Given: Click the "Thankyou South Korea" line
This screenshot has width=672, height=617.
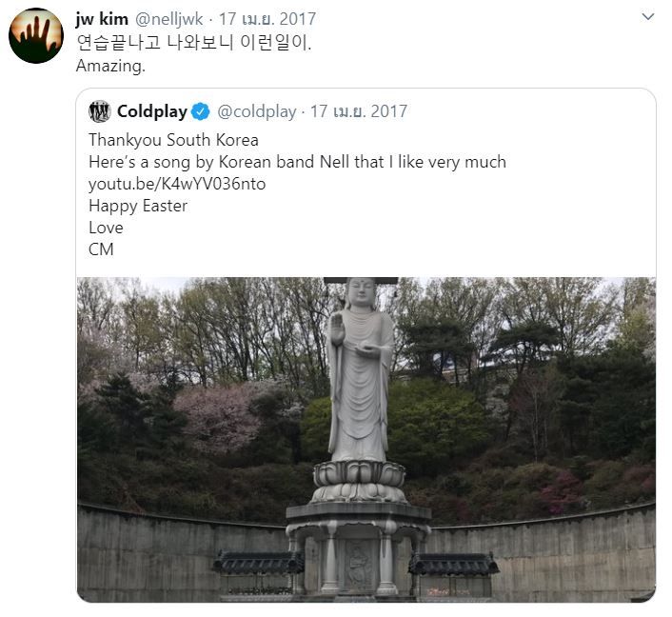Looking at the screenshot, I should point(173,140).
